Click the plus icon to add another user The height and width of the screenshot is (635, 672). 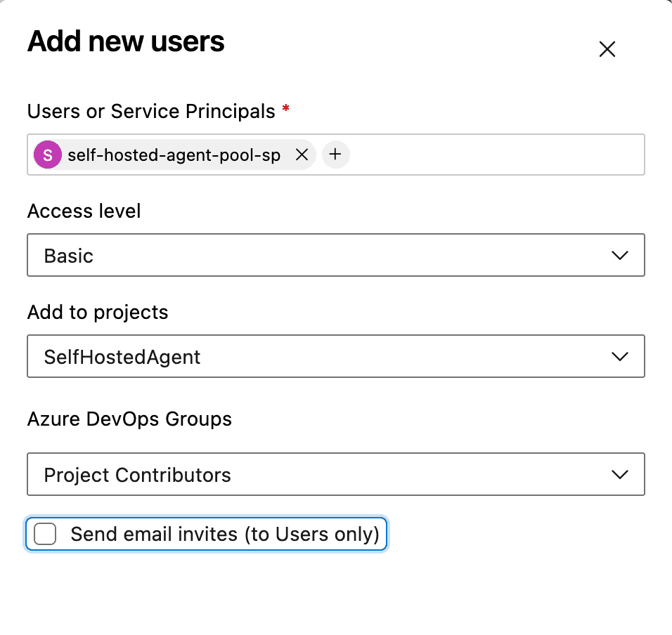tap(335, 155)
